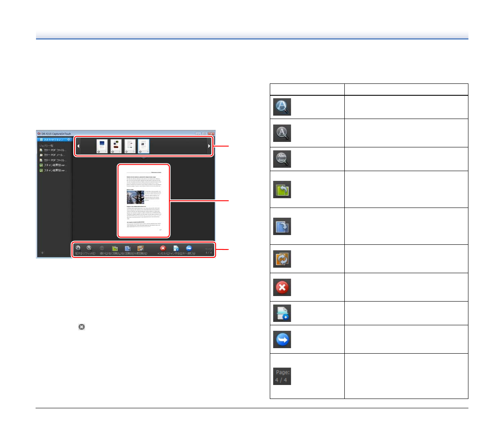Viewport: 504px width, 432px height.
Task: Hit the red cancel X in viewer toolbar
Action: (x=163, y=249)
